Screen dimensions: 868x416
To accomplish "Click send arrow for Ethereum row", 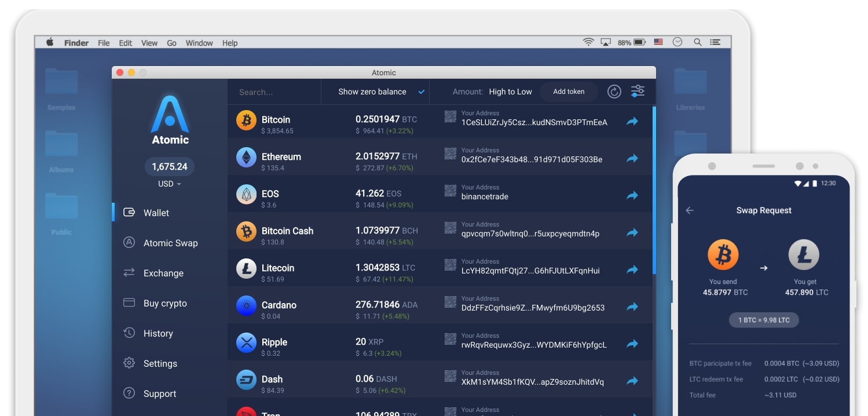I will pos(632,158).
